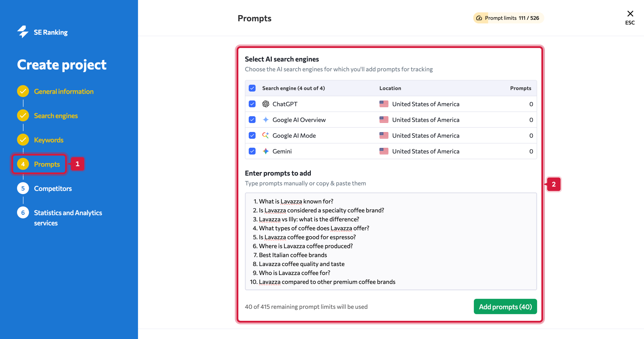Click the General information checkmark icon
The height and width of the screenshot is (339, 644).
click(x=23, y=91)
